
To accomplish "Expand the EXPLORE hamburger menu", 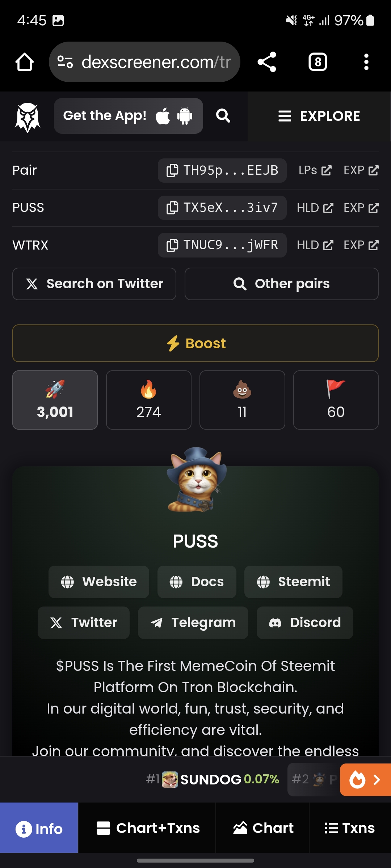I will coord(319,116).
